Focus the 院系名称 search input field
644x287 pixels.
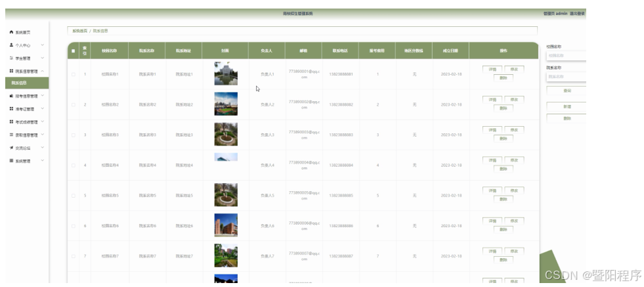click(x=567, y=76)
